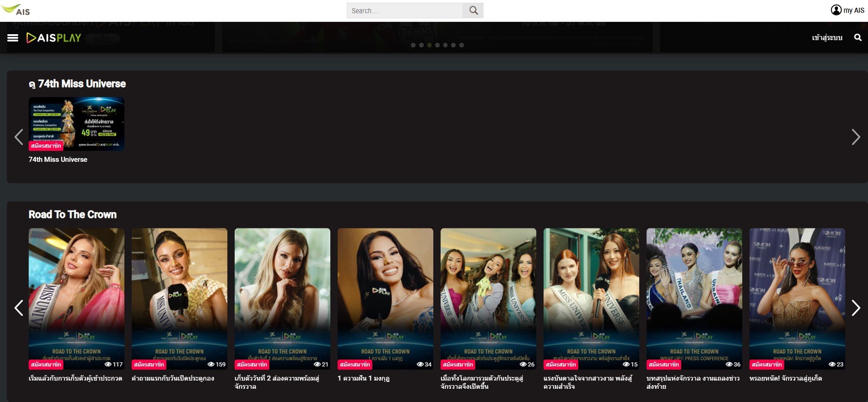The width and height of the screenshot is (868, 402).
Task: Click eye view-count icon showing 23
Action: pyautogui.click(x=832, y=365)
